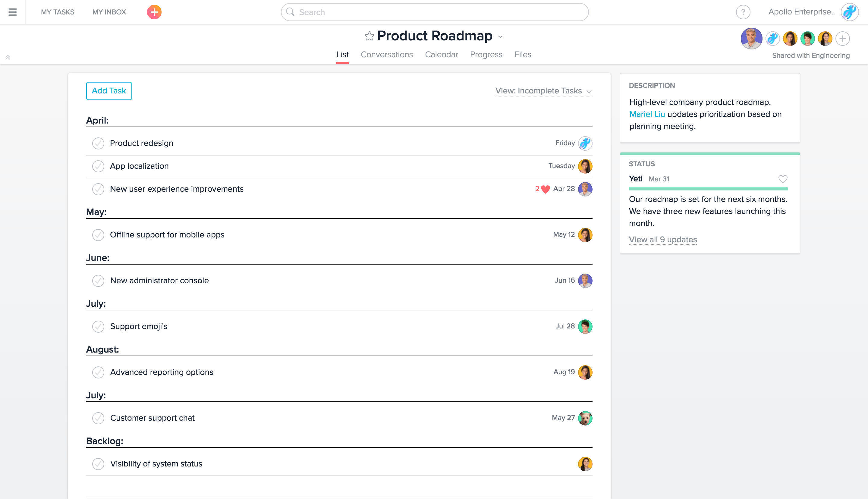The width and height of the screenshot is (868, 499).
Task: Add a member with the plus circle
Action: (x=842, y=38)
